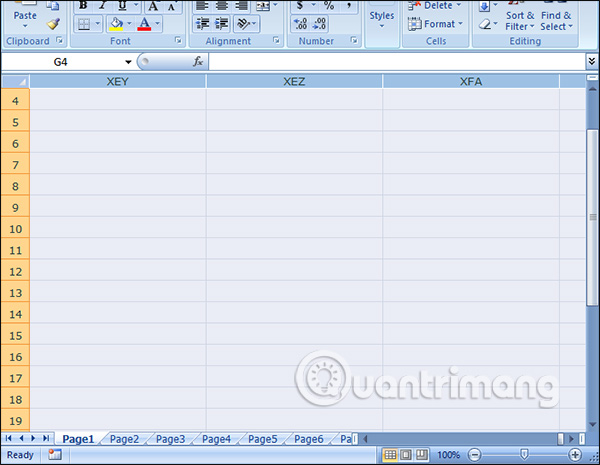Switch to Page Break Preview icon
This screenshot has width=600, height=465.
423,455
